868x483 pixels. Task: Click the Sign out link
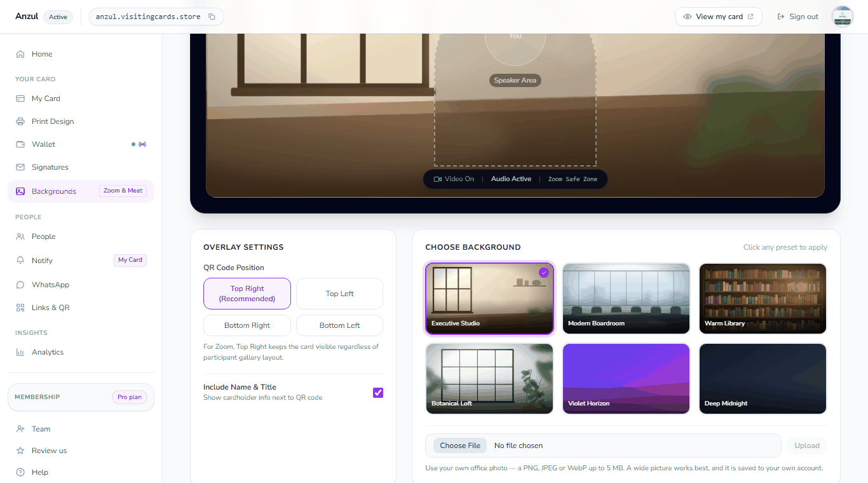798,17
